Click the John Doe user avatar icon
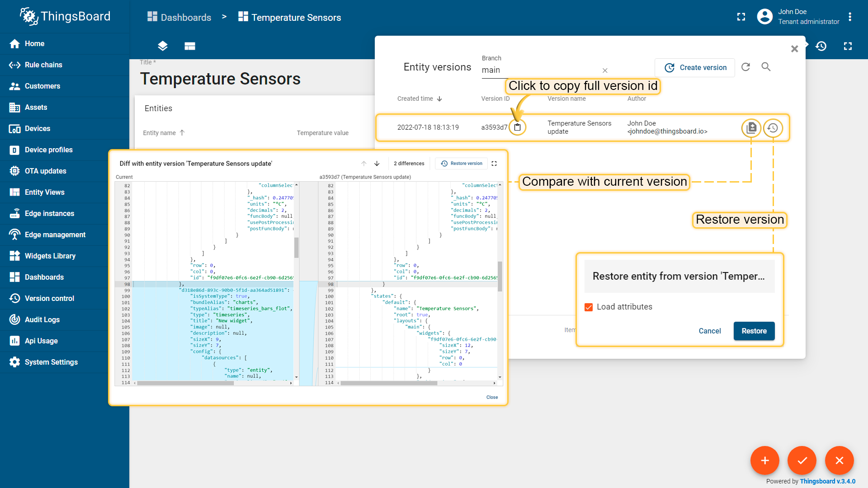This screenshot has width=868, height=488. click(x=764, y=17)
